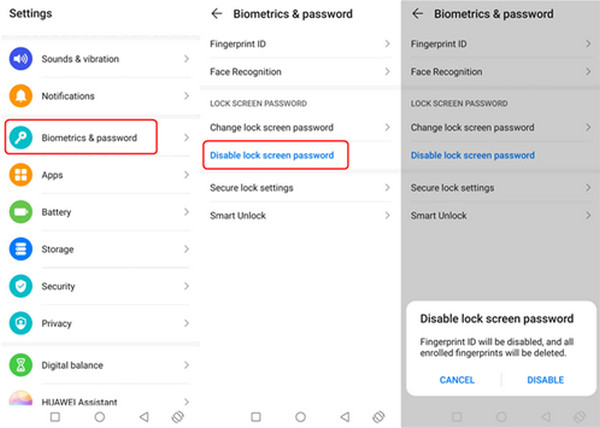Expand Fingerprint ID chevron in middle screen
The height and width of the screenshot is (428, 600).
(x=387, y=44)
